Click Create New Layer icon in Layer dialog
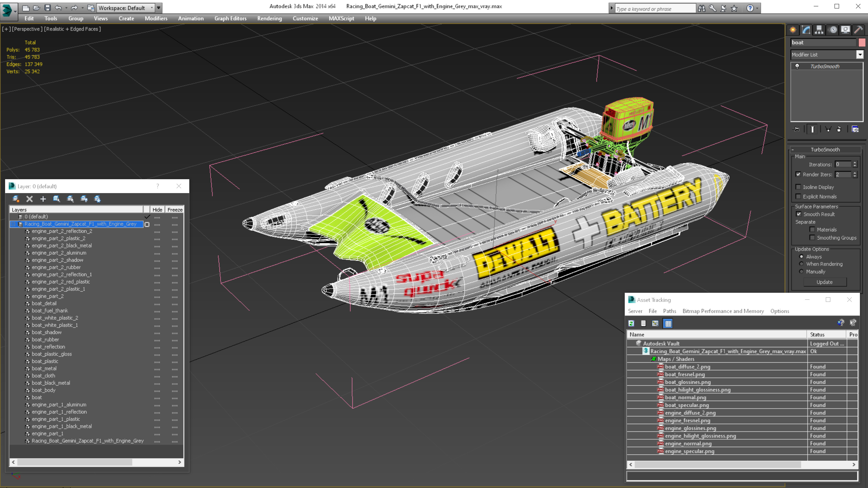Viewport: 868px width, 488px height. 15,199
